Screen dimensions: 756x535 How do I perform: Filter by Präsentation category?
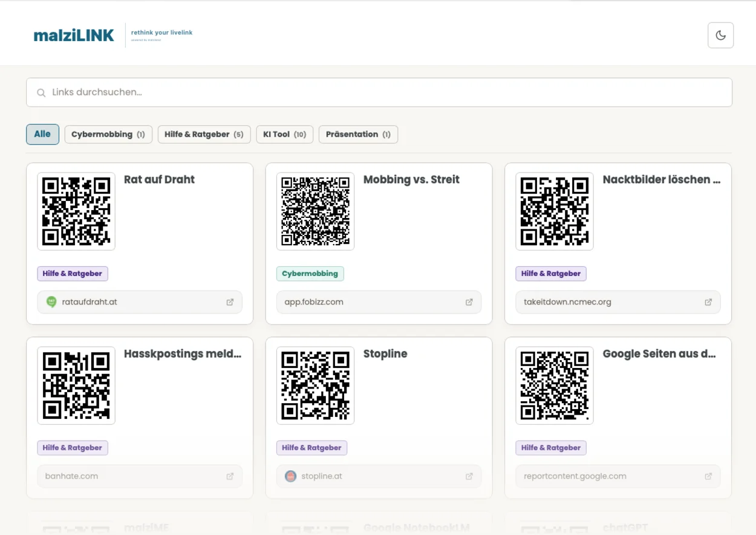tap(358, 134)
